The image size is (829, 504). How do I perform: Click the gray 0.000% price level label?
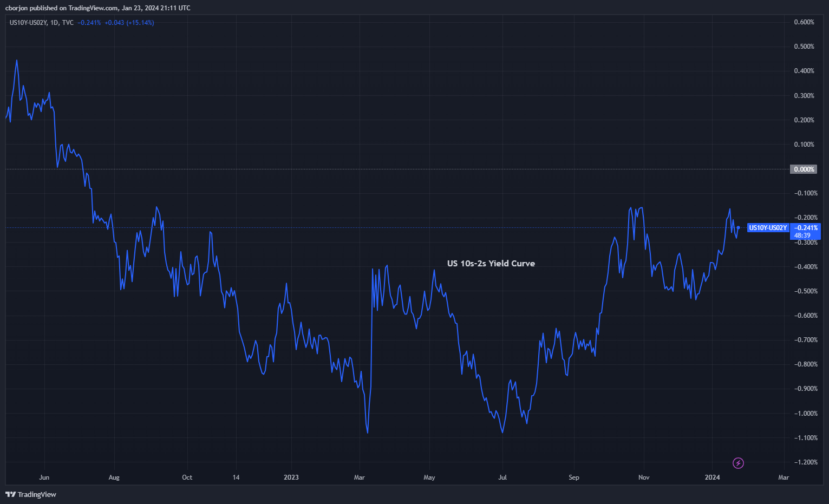pyautogui.click(x=804, y=169)
